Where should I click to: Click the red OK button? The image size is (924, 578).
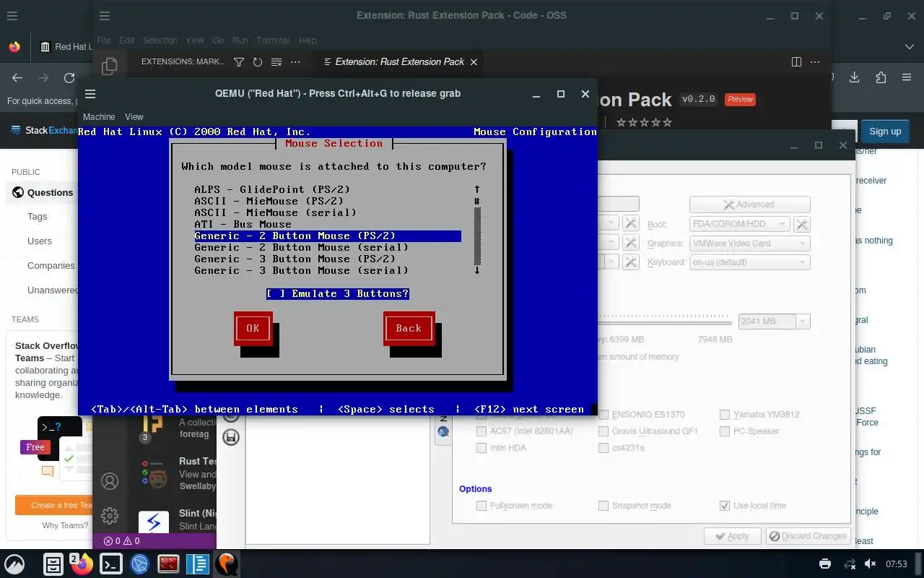(253, 328)
